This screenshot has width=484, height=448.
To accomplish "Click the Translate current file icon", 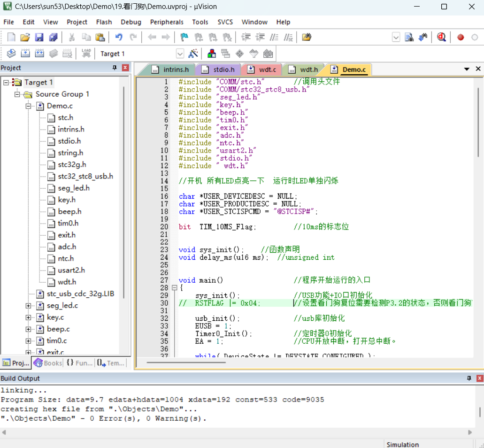I will point(11,54).
